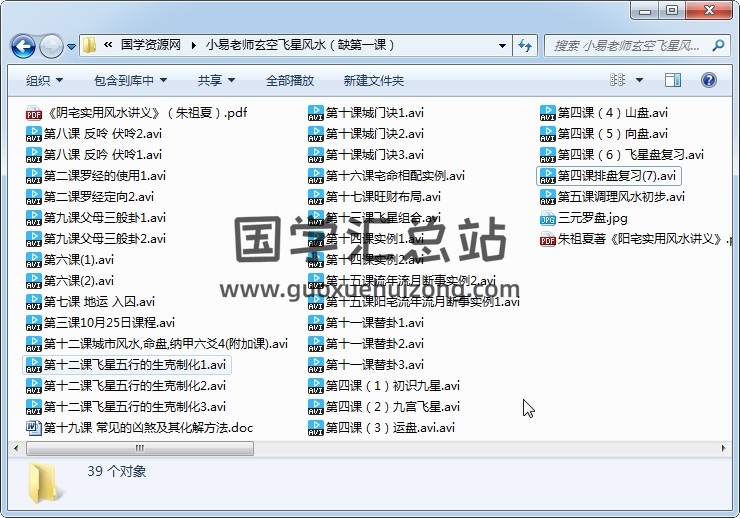Select file 第三课10月25日课程.avi
Viewport: 740px width, 518px height.
click(x=100, y=323)
